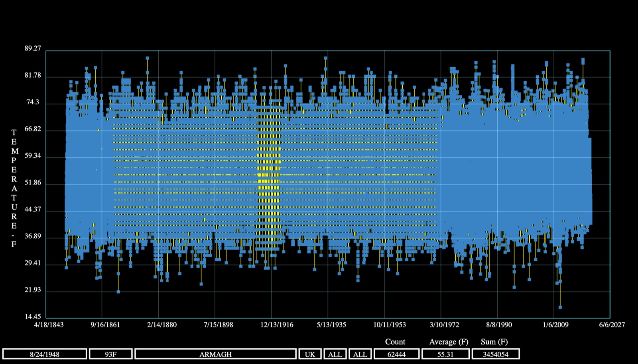The height and width of the screenshot is (364, 638).
Task: Click the 14.45 y-axis minimum label
Action: [33, 317]
